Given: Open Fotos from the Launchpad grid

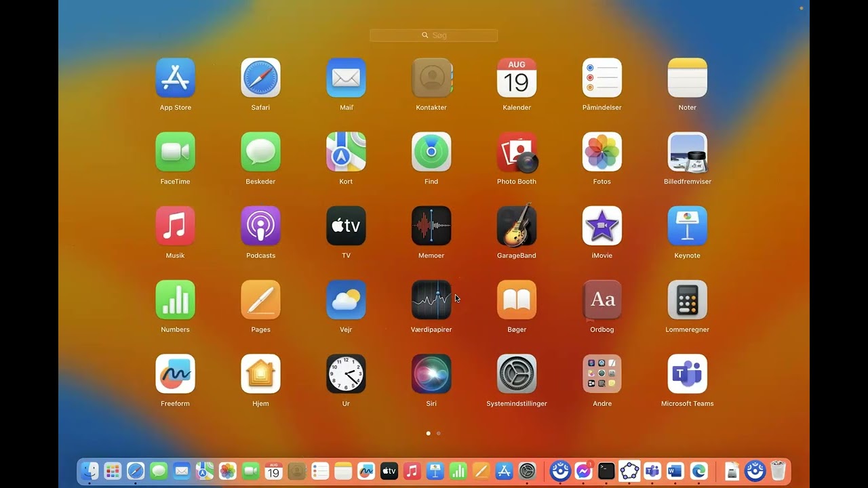Looking at the screenshot, I should pyautogui.click(x=602, y=152).
